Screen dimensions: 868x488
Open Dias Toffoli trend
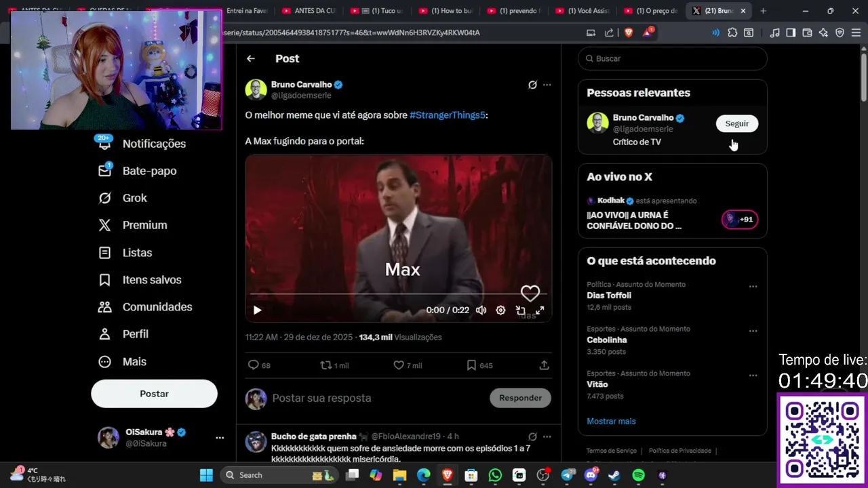point(609,296)
